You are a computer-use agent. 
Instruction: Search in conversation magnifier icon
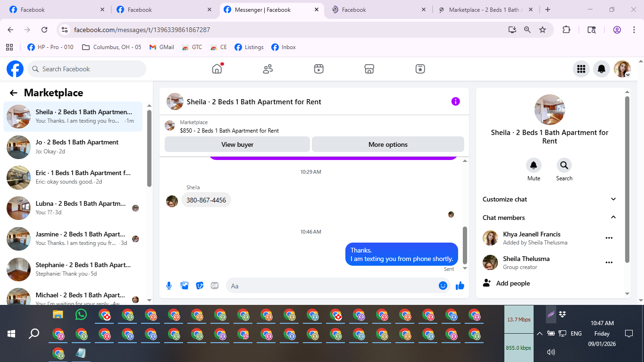(564, 165)
